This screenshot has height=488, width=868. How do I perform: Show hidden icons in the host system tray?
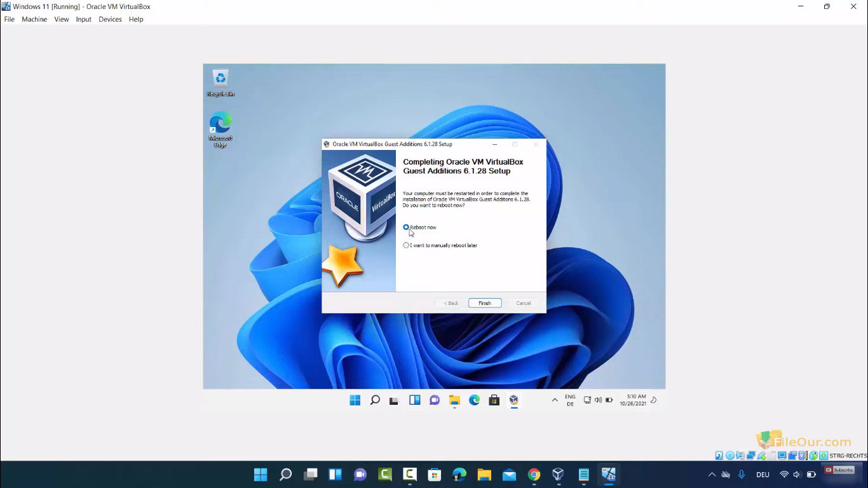(712, 475)
